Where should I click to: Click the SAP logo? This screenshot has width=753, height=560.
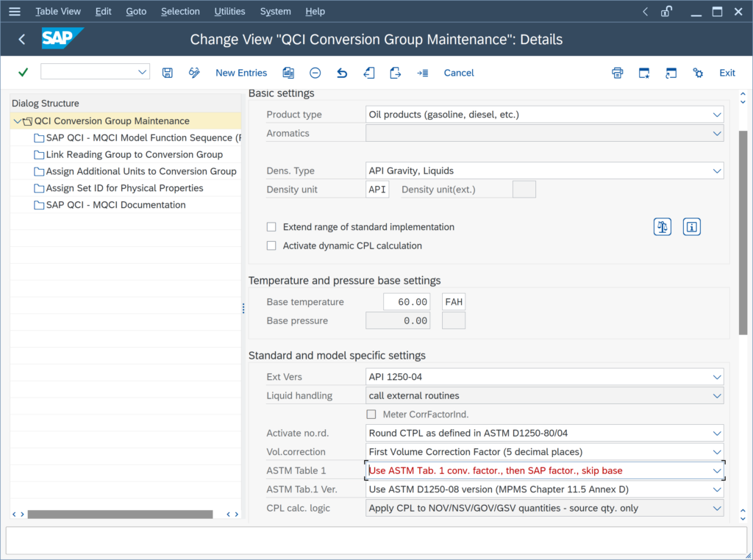pos(63,38)
